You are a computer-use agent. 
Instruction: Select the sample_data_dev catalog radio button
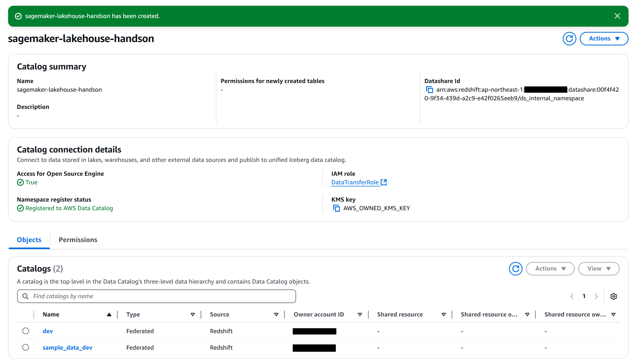coord(26,348)
